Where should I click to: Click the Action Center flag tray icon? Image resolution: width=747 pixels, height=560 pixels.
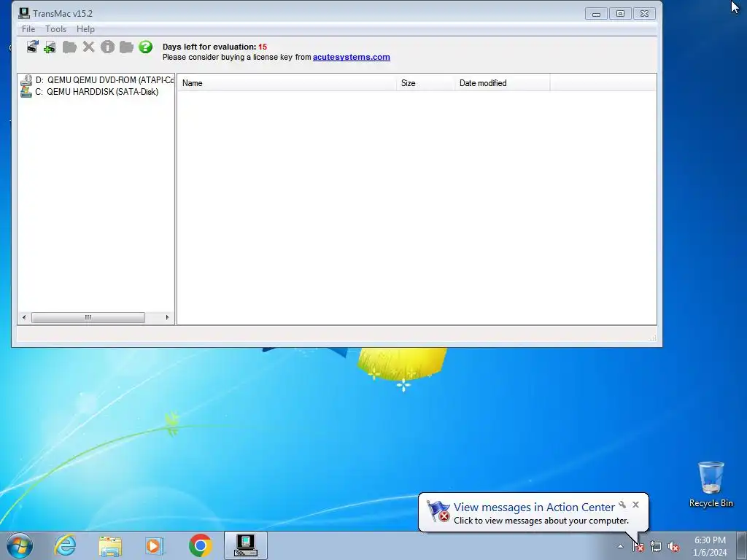(638, 547)
